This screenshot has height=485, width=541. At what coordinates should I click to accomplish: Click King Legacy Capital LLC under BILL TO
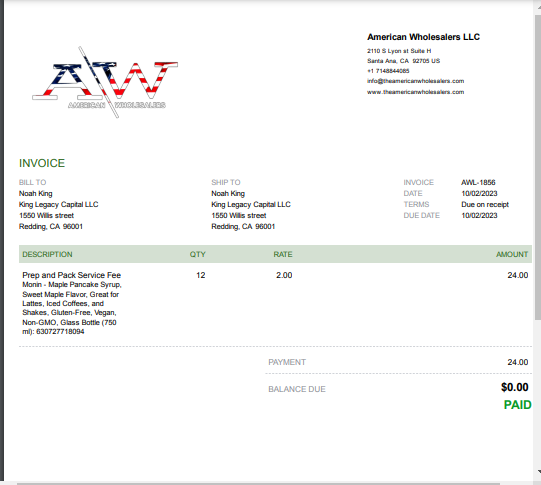[x=59, y=205]
